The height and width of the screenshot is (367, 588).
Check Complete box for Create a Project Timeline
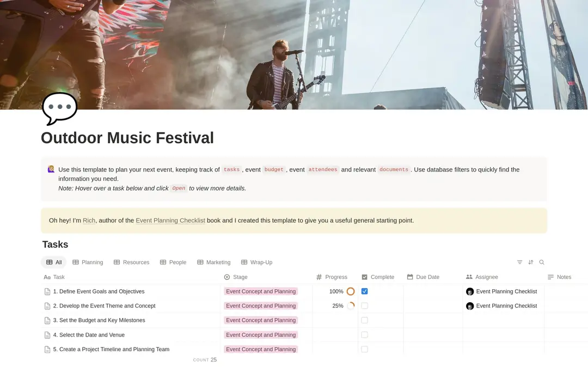(364, 349)
